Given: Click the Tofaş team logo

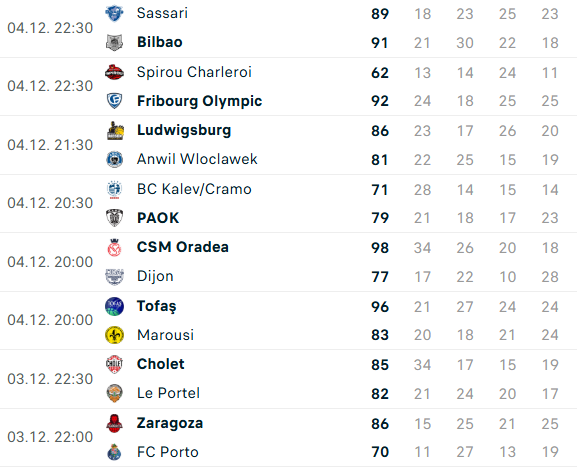Looking at the screenshot, I should (x=114, y=306).
